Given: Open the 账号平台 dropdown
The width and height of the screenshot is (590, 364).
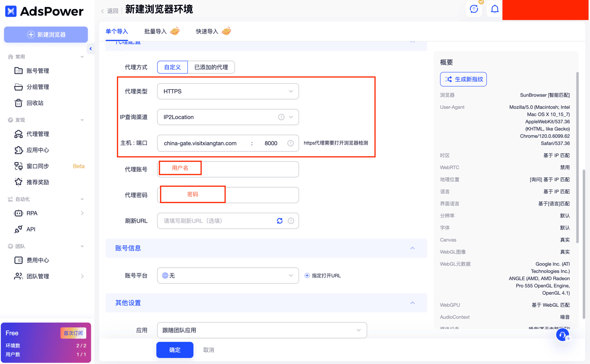Looking at the screenshot, I should click(228, 276).
